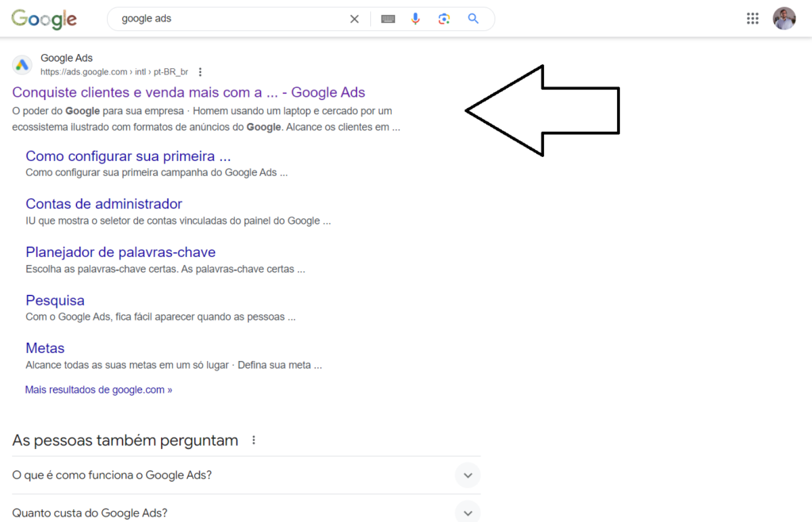Click 'Escolha as palavras-chave certas' description
This screenshot has width=812, height=522.
165,269
